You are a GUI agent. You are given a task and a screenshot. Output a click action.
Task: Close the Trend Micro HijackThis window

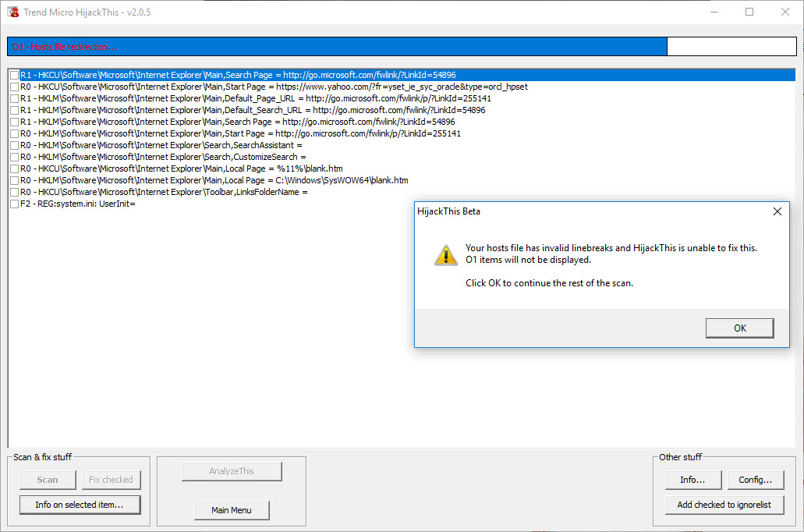click(x=785, y=12)
